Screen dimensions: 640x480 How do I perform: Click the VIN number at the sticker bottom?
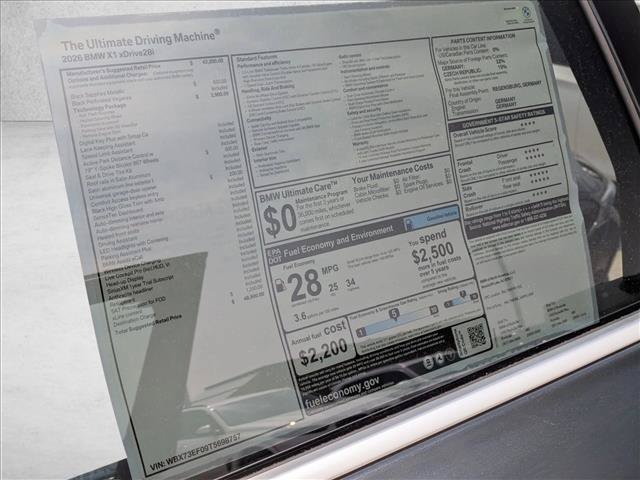(x=195, y=452)
